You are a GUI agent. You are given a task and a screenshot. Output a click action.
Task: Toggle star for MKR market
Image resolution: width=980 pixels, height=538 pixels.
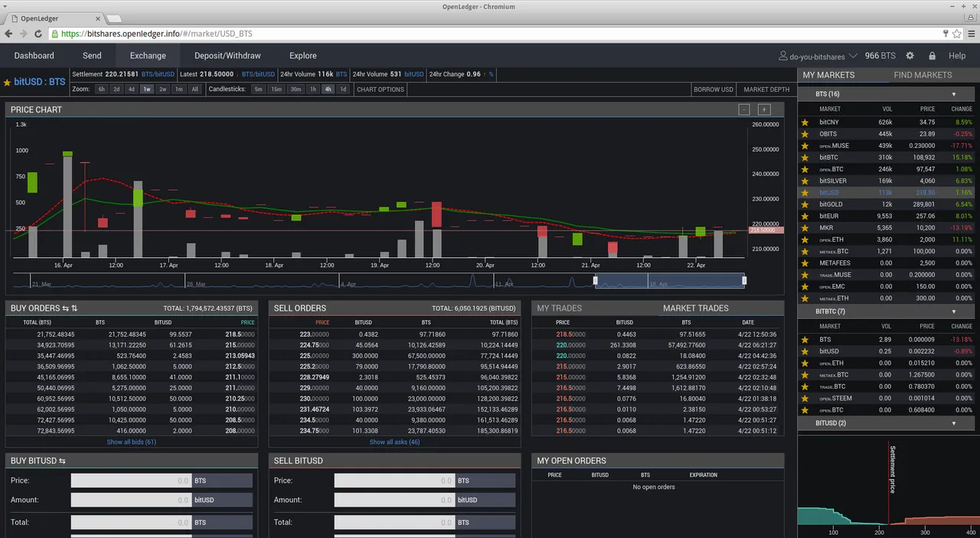pyautogui.click(x=805, y=228)
